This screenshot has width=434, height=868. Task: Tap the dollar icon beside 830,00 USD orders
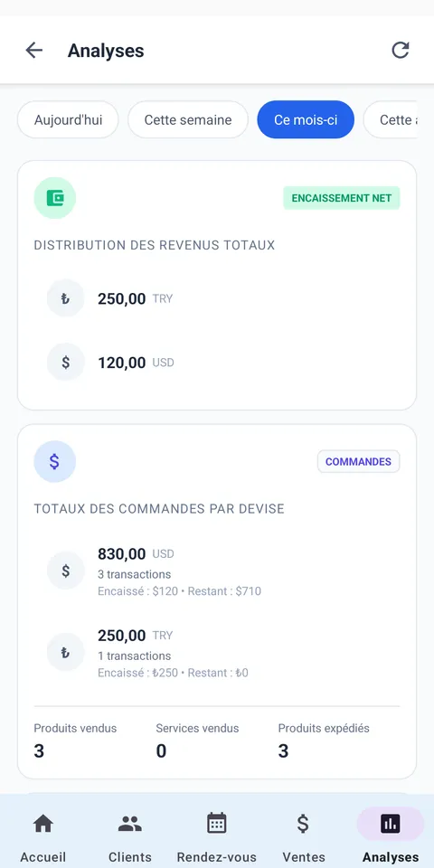pyautogui.click(x=65, y=571)
